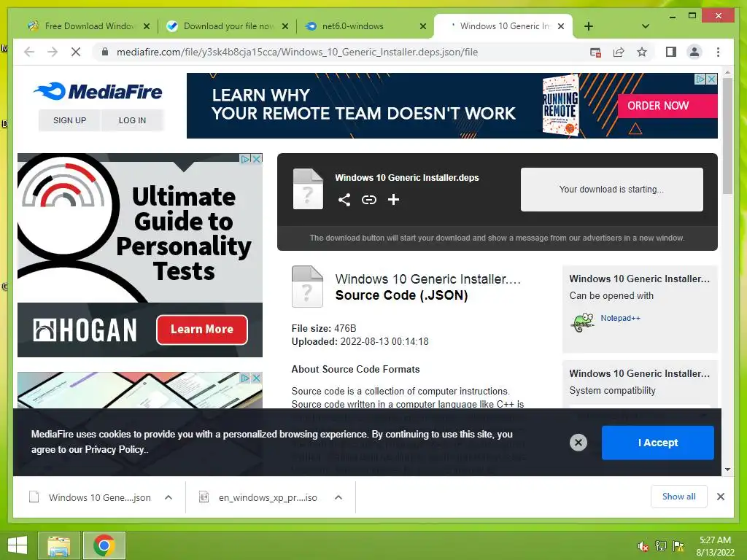Click the I Accept cookies button
Viewport: 747px width, 560px height.
pos(657,443)
